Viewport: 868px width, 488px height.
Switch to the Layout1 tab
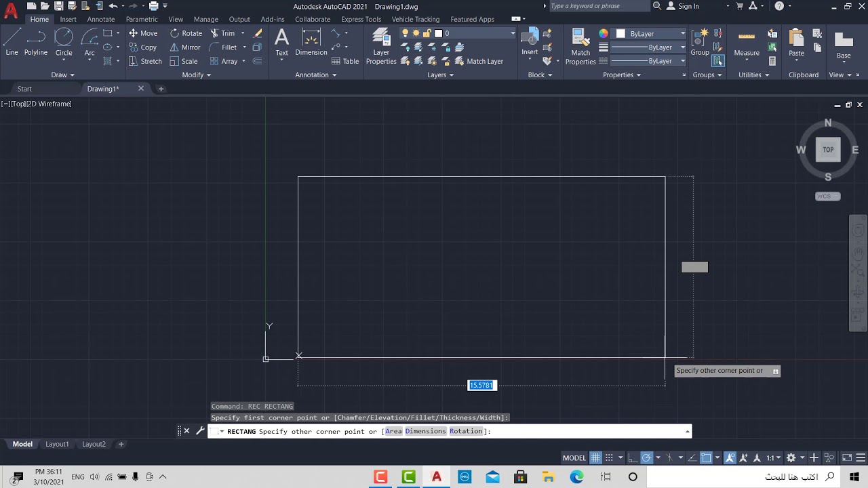point(57,444)
